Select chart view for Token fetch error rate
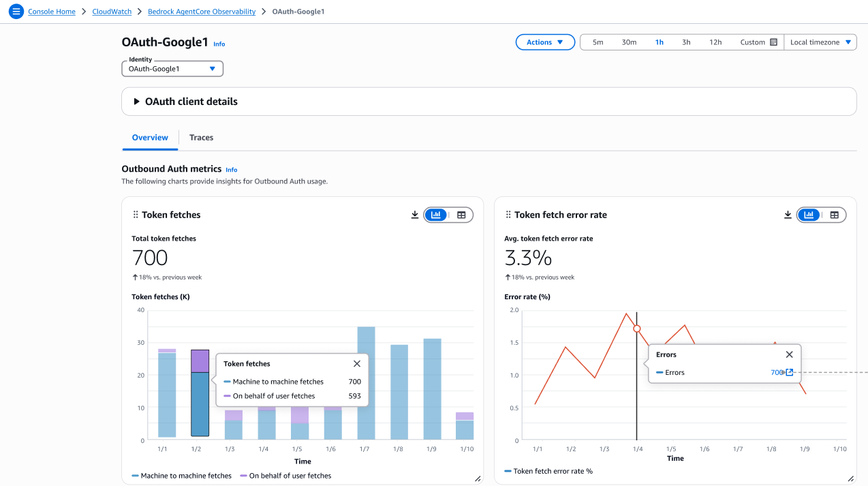 click(809, 215)
